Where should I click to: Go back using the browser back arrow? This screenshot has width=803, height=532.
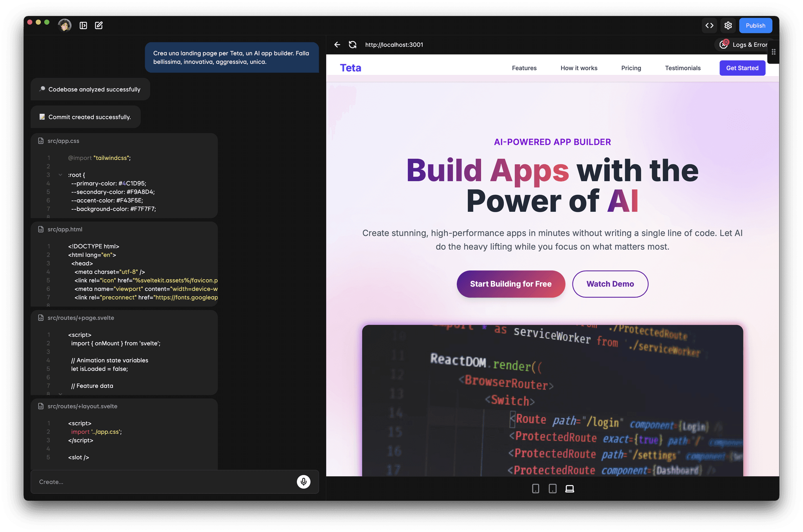pyautogui.click(x=337, y=45)
